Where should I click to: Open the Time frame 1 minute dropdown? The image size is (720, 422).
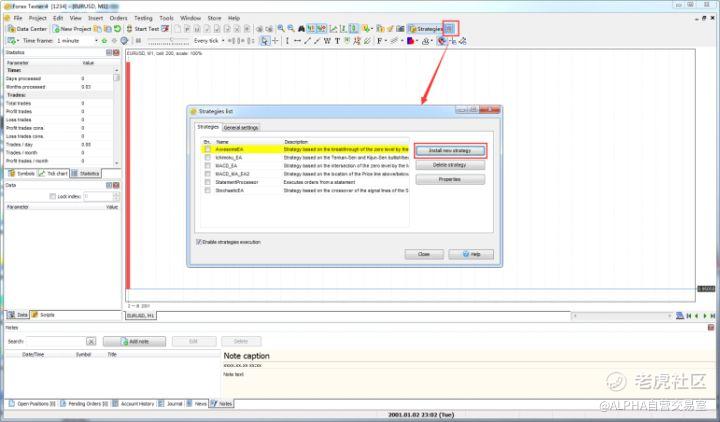[x=77, y=41]
